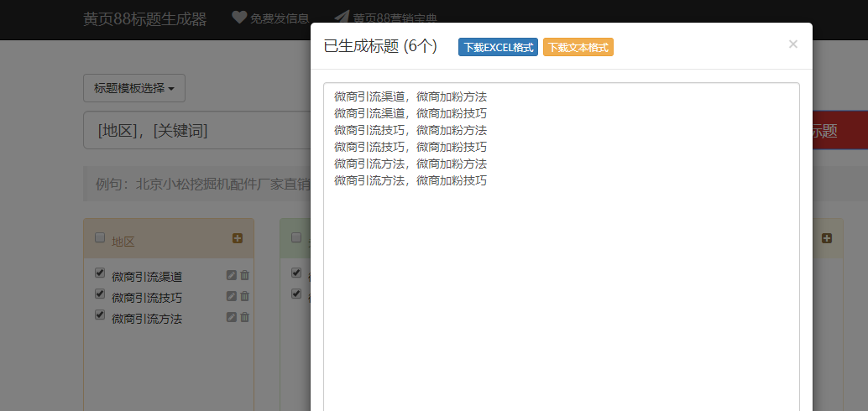Delete the 微商引流渠道 entry
Image resolution: width=868 pixels, height=411 pixels.
point(244,275)
